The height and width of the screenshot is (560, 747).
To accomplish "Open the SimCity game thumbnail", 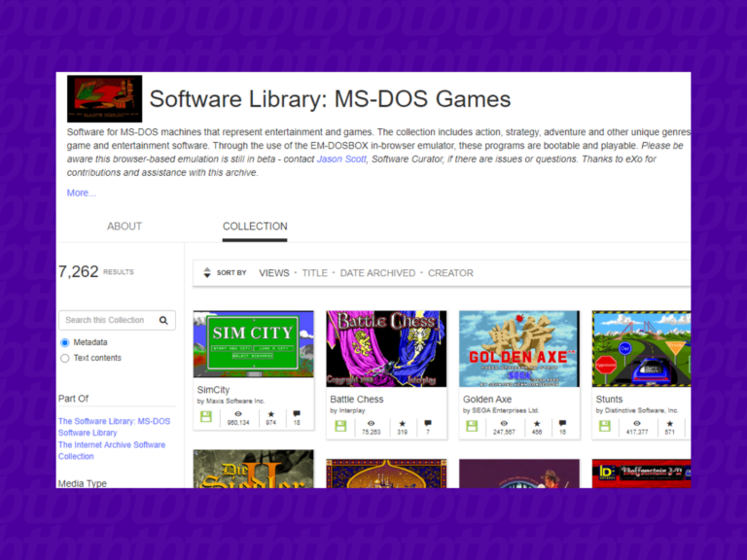I will click(254, 344).
